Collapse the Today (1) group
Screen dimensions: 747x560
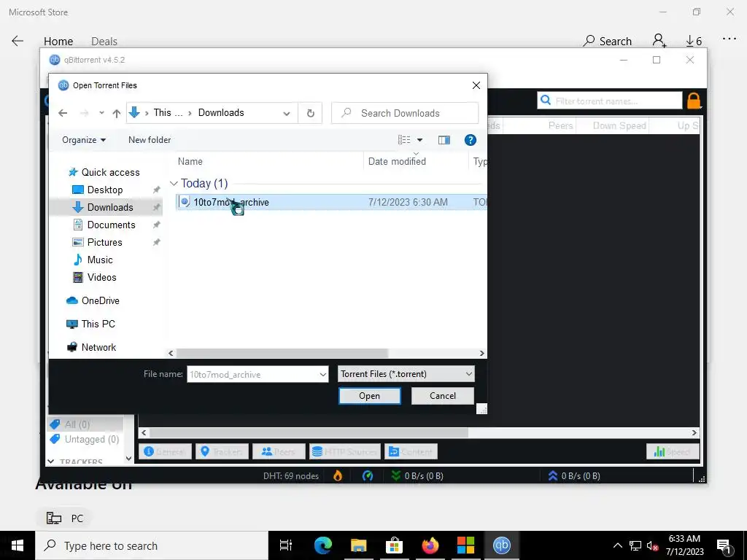coord(174,183)
